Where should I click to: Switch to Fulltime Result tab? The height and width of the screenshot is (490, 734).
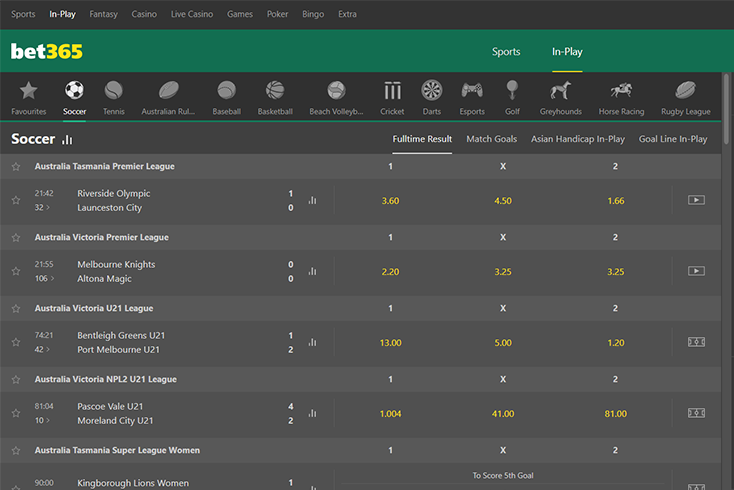422,139
